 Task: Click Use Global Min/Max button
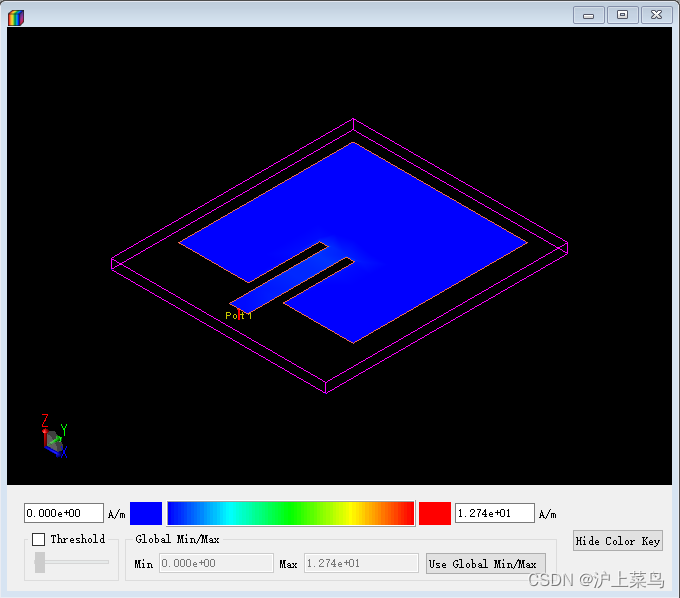tap(486, 564)
